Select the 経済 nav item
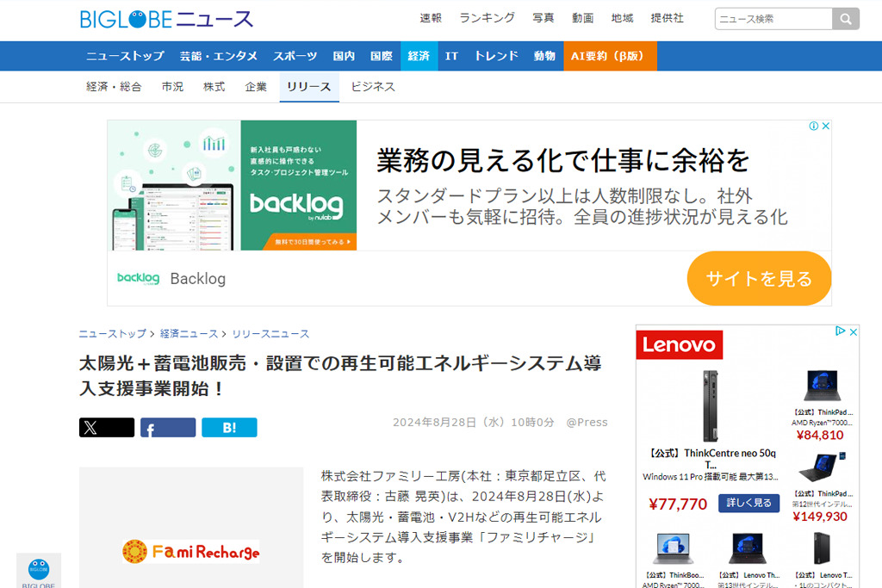Viewport: 882px width, 588px height. [x=419, y=56]
